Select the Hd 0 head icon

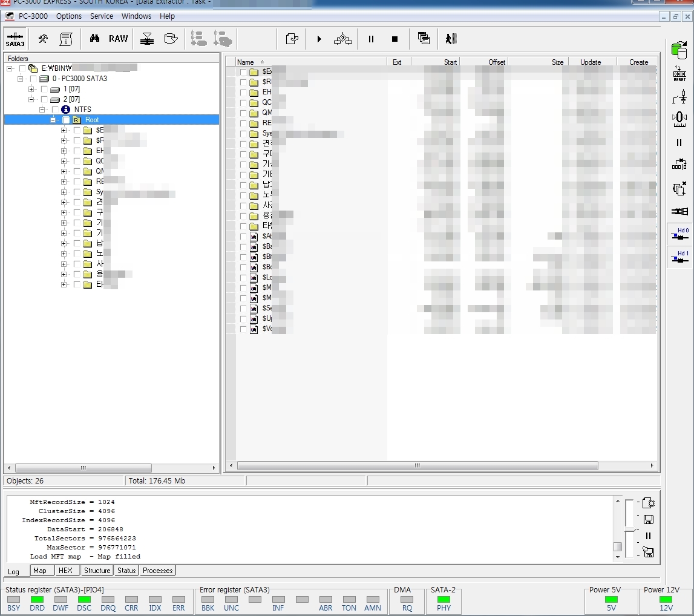[680, 234]
